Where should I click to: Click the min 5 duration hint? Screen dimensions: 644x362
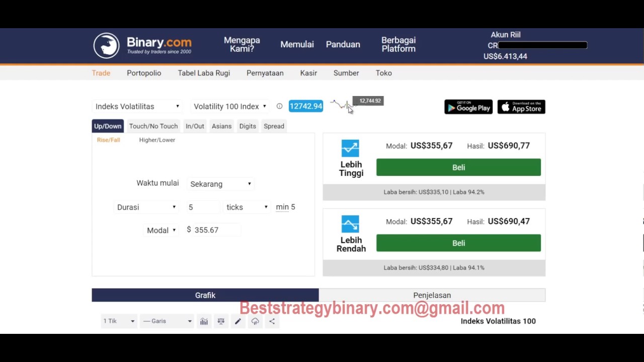(285, 207)
